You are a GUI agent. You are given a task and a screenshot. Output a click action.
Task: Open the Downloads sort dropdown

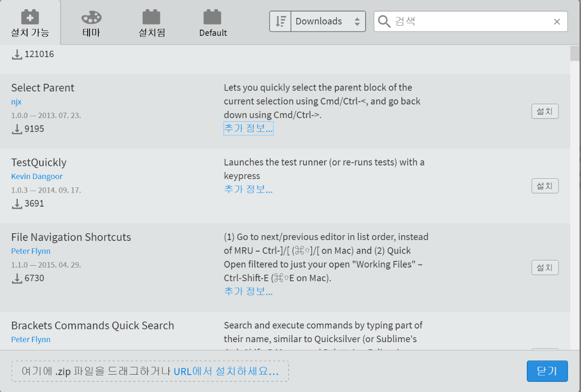point(328,21)
